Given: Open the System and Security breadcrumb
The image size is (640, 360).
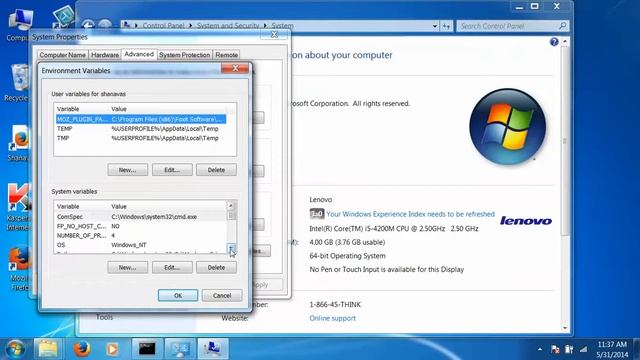Looking at the screenshot, I should (x=228, y=26).
